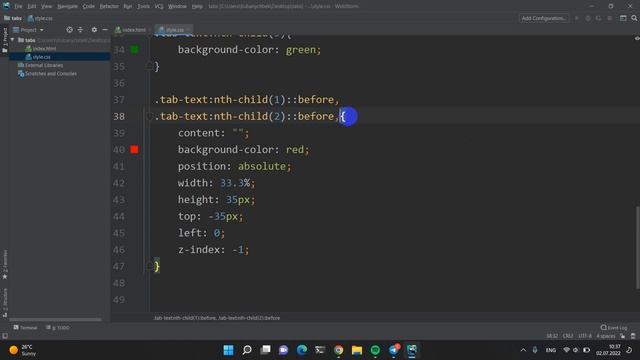Toggle the Structure side tool tab
Image resolution: width=640 pixels, height=360 pixels.
coord(5,302)
